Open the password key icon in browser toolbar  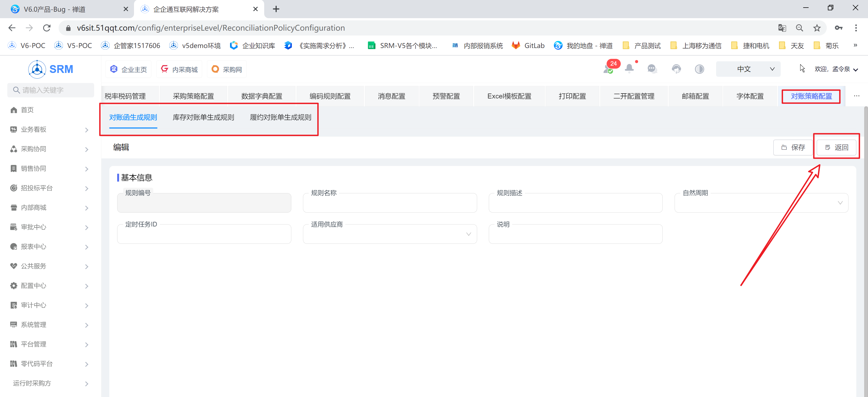[x=839, y=28]
